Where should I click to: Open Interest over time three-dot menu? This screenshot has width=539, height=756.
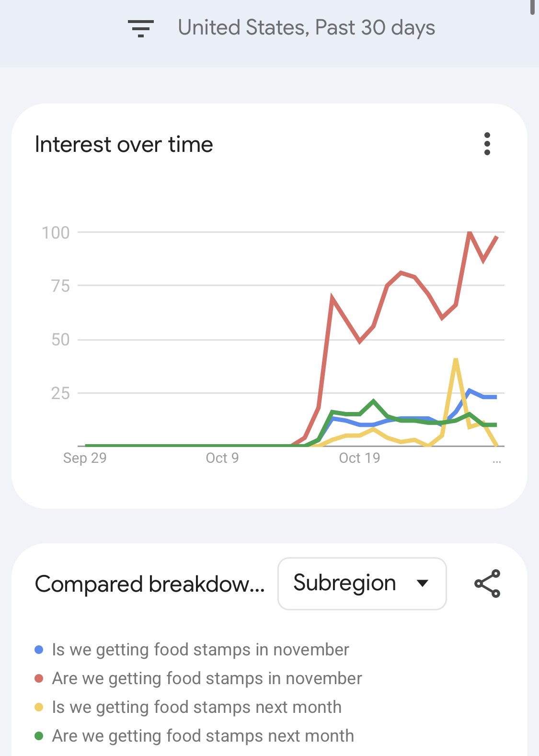tap(487, 144)
